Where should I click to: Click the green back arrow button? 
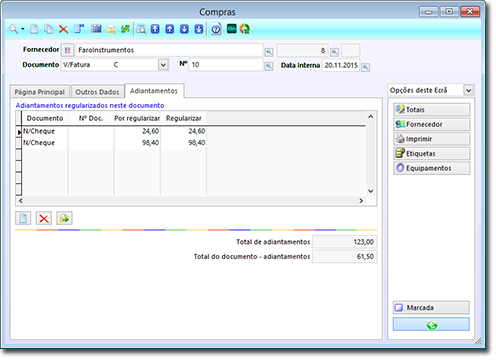click(431, 324)
